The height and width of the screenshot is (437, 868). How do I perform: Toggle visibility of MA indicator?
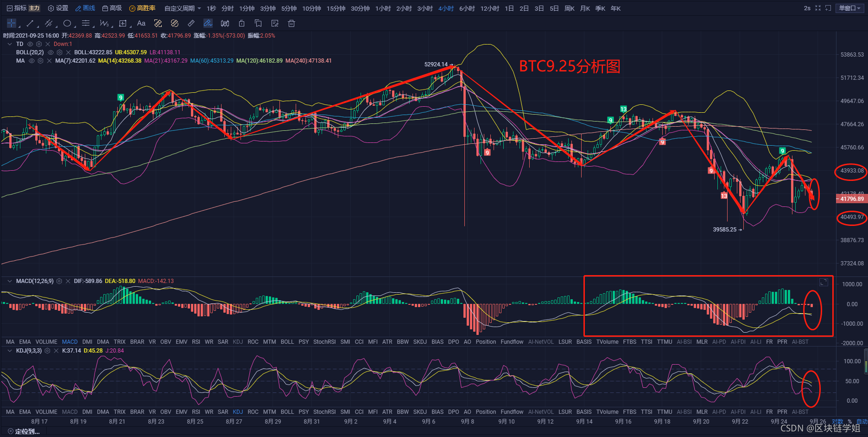click(x=32, y=61)
